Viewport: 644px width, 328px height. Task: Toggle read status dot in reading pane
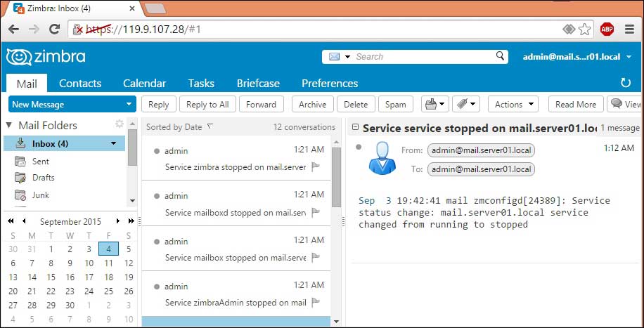(359, 147)
